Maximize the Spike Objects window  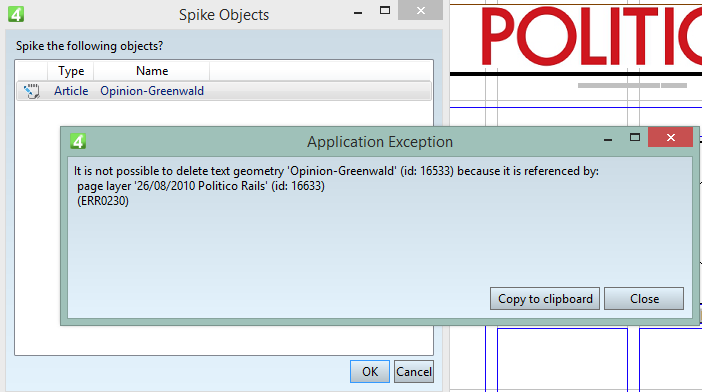pos(385,10)
